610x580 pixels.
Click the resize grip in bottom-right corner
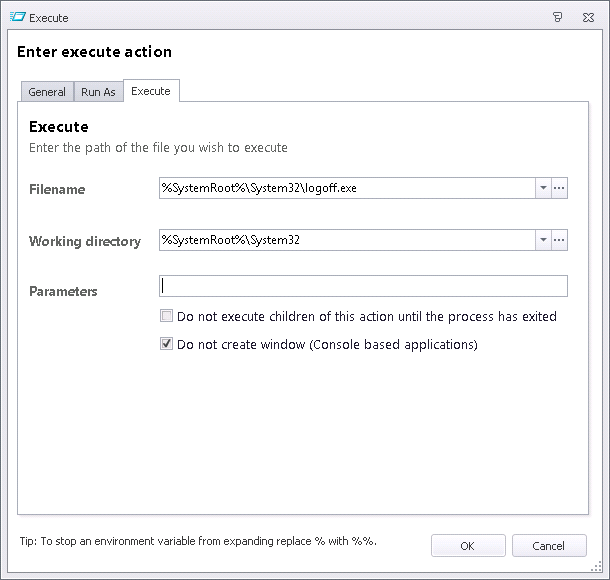pos(600,570)
